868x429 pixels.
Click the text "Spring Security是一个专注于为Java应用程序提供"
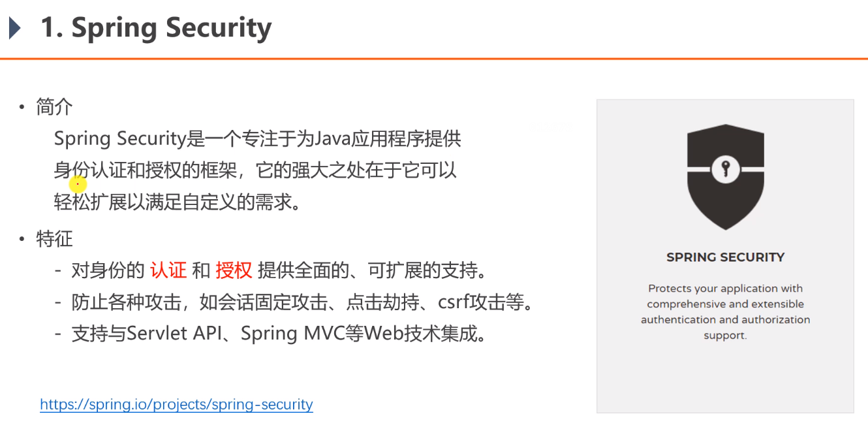click(258, 138)
